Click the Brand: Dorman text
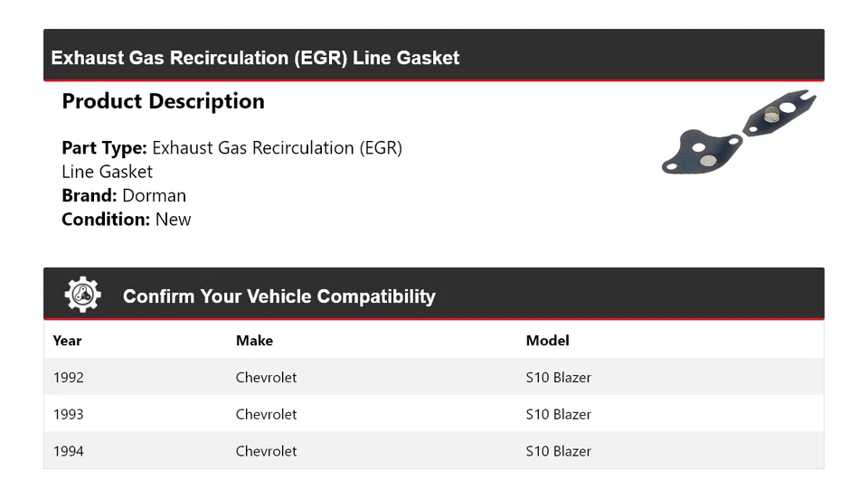Viewport: 868px width, 498px height. pos(124,195)
